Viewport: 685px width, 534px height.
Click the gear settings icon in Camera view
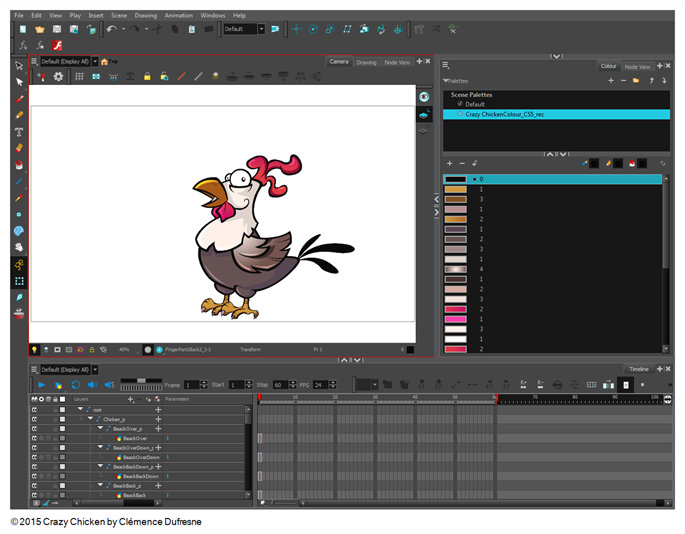[x=58, y=76]
